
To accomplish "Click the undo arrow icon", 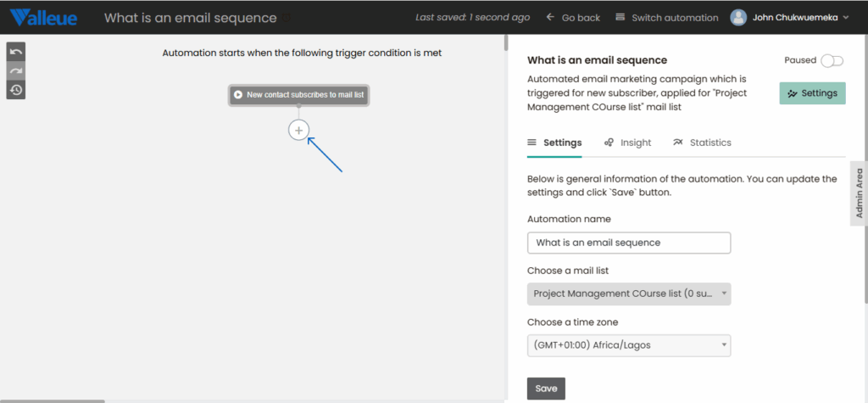I will click(x=16, y=52).
